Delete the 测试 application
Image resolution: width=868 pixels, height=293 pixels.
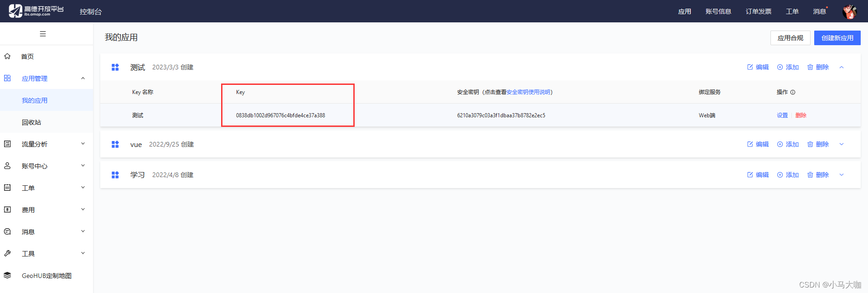tap(818, 67)
